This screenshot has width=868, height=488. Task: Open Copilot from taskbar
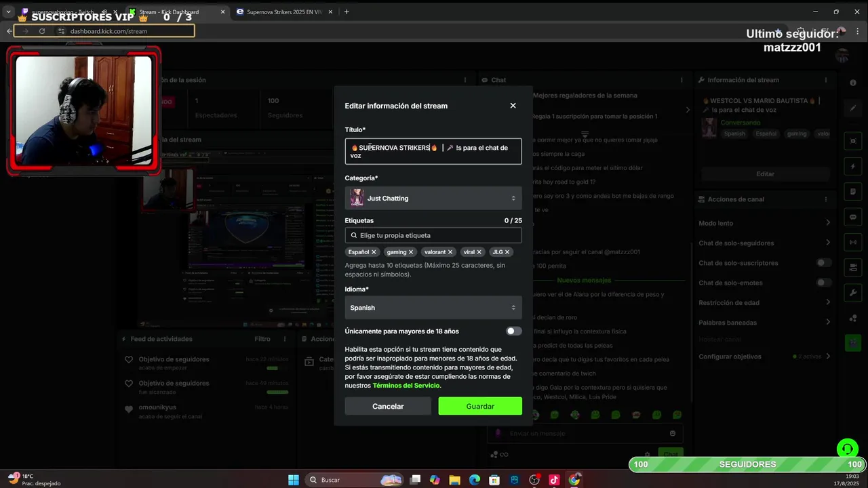pyautogui.click(x=435, y=480)
